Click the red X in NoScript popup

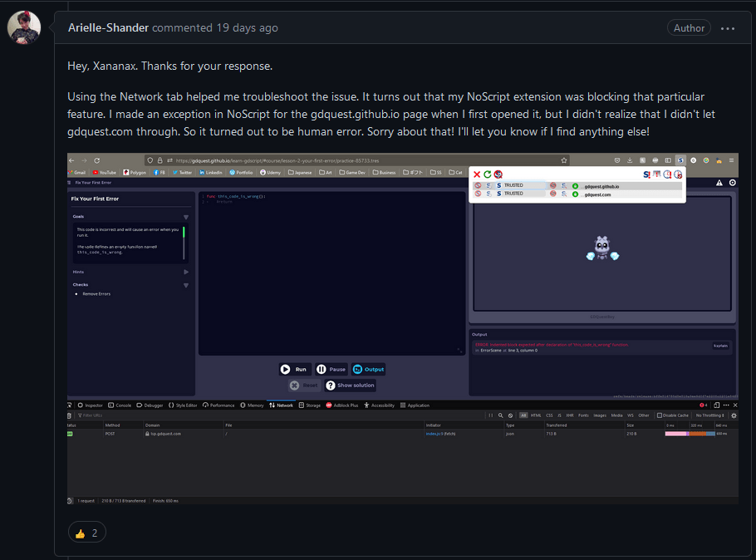click(477, 174)
